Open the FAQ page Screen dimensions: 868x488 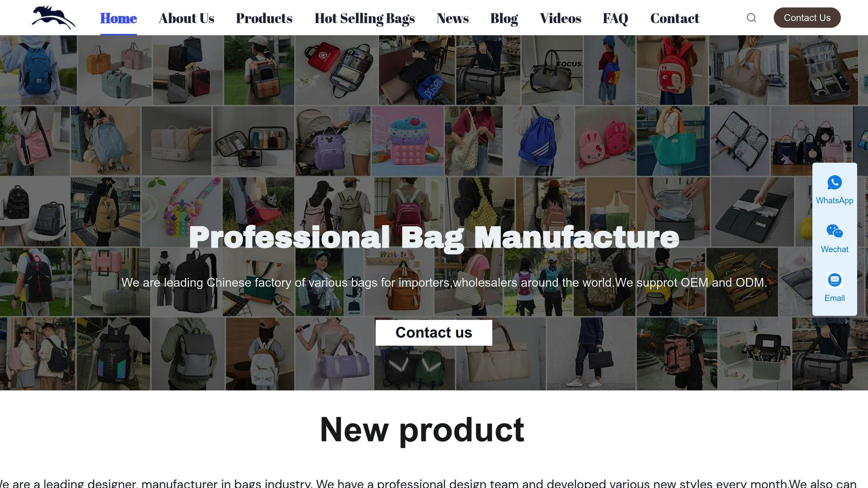click(x=615, y=18)
